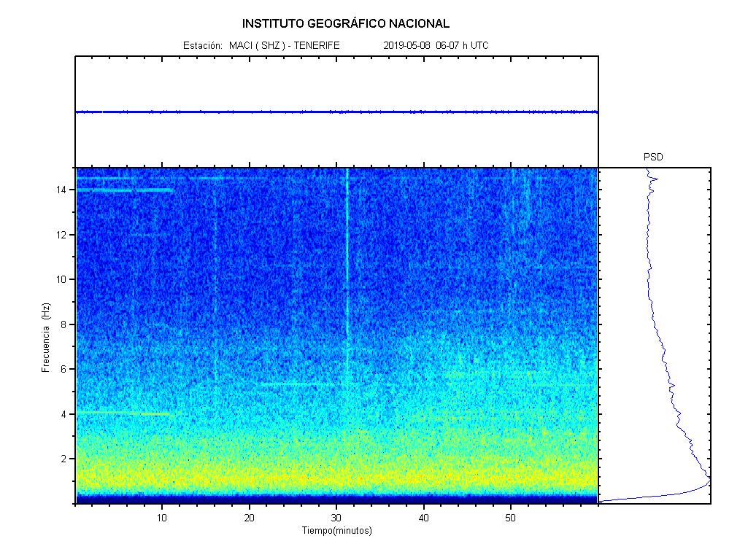The height and width of the screenshot is (560, 748).
Task: Click the bright vertical line near minute 31
Action: (x=347, y=292)
